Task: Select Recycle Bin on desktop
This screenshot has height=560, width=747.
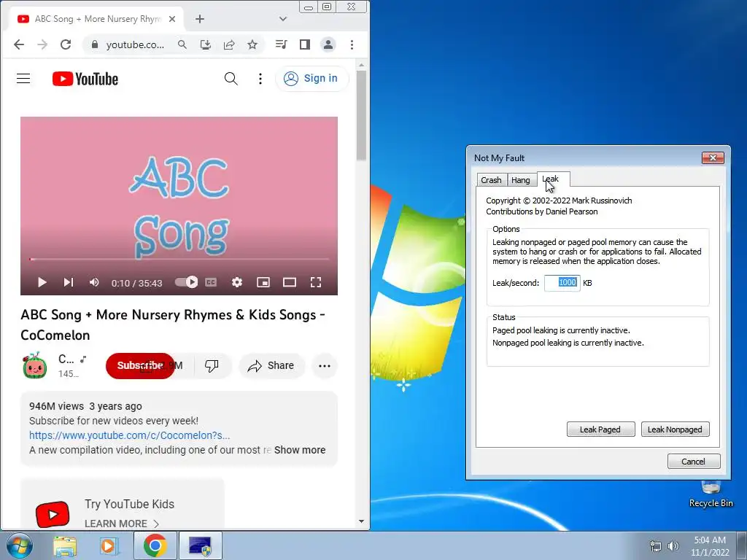Action: (x=711, y=494)
